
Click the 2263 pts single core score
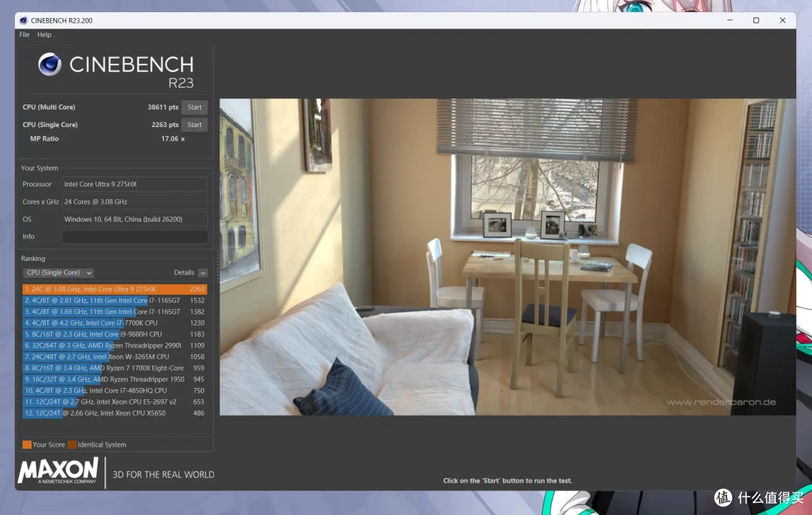click(165, 125)
